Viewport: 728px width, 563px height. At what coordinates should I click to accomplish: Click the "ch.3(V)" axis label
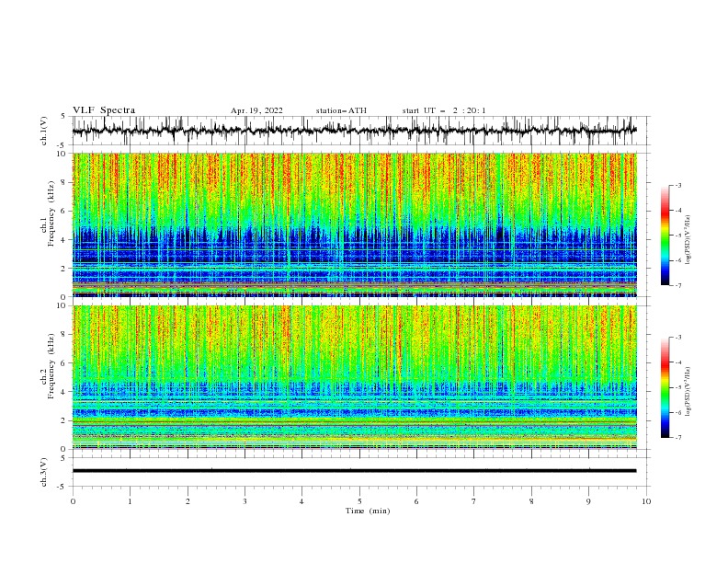(x=44, y=472)
